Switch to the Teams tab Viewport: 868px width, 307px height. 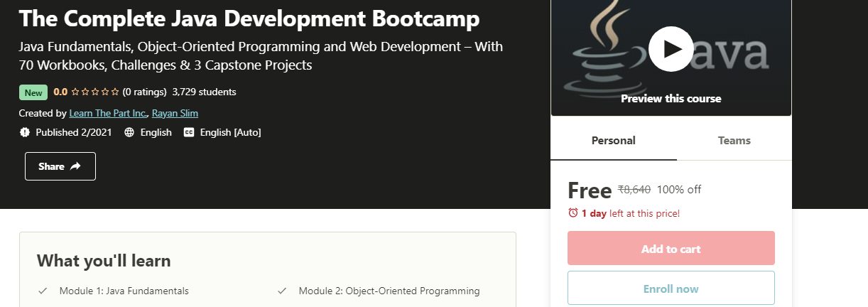pyautogui.click(x=734, y=140)
